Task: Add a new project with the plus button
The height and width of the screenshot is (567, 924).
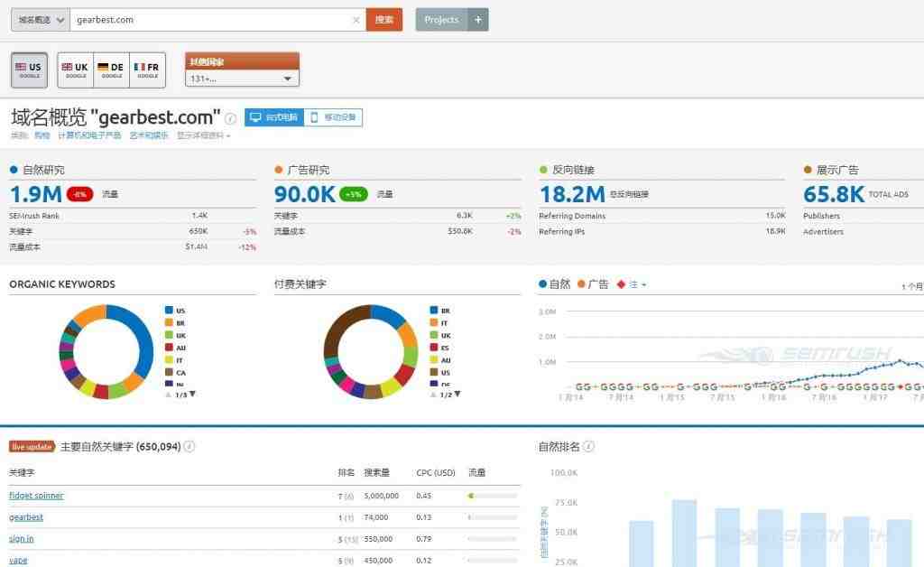Action: [478, 20]
